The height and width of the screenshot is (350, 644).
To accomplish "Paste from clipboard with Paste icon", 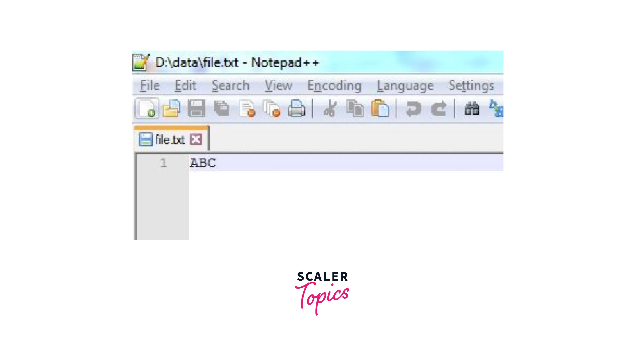I will [380, 108].
